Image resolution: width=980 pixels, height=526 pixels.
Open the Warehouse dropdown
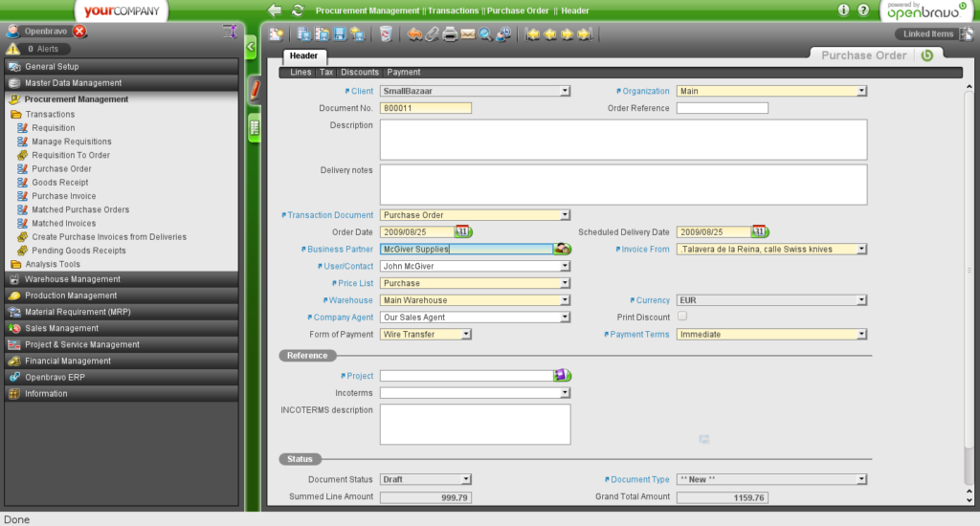click(x=565, y=300)
